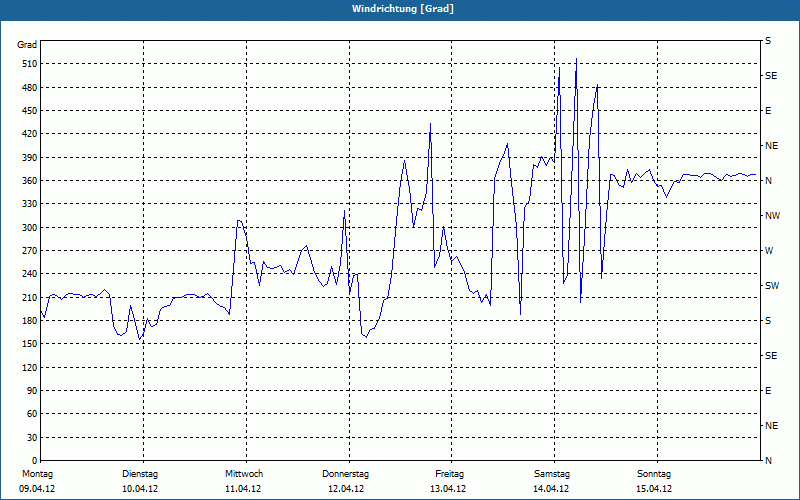The width and height of the screenshot is (800, 500).
Task: Select the W compass direction label
Action: (769, 251)
